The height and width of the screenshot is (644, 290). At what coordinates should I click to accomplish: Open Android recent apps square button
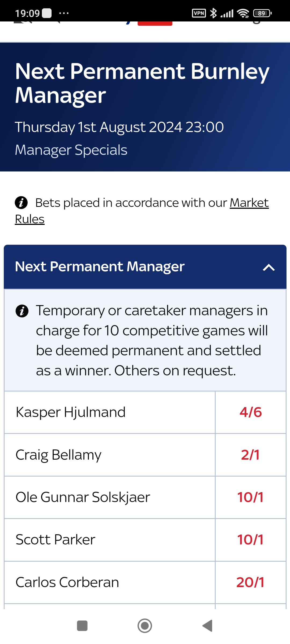[82, 626]
